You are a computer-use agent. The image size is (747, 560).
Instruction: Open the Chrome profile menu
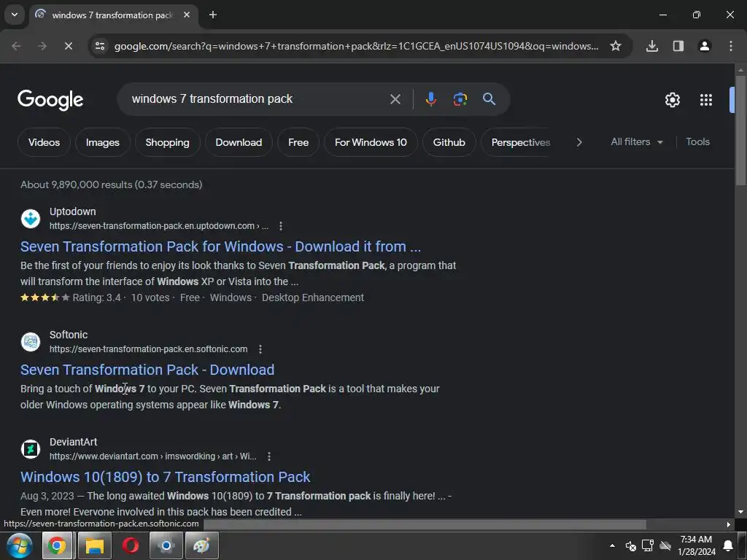click(704, 46)
